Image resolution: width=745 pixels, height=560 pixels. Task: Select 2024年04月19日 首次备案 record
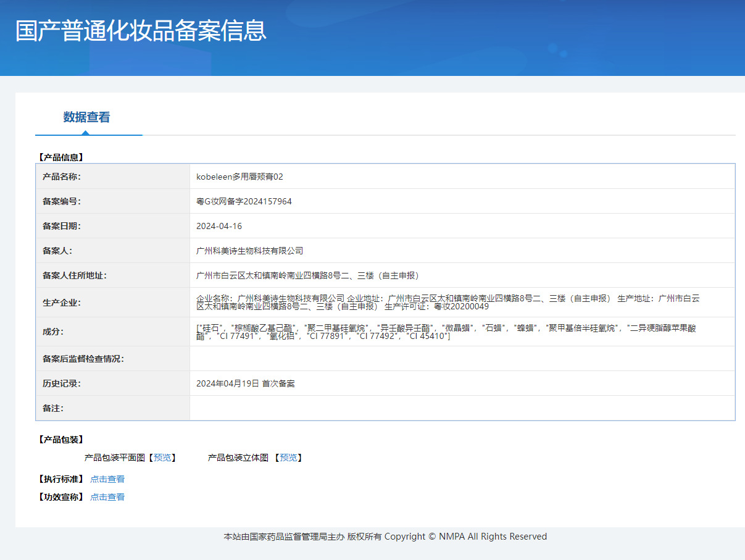click(246, 383)
